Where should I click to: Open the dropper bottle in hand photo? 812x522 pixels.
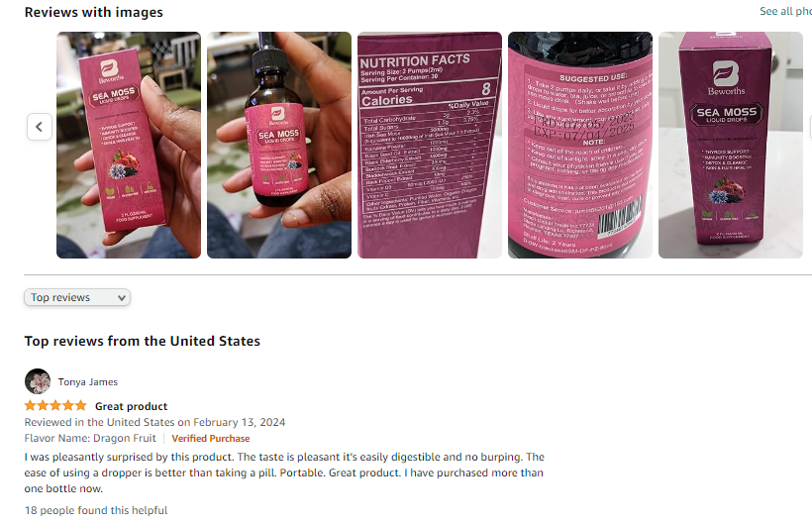point(279,145)
